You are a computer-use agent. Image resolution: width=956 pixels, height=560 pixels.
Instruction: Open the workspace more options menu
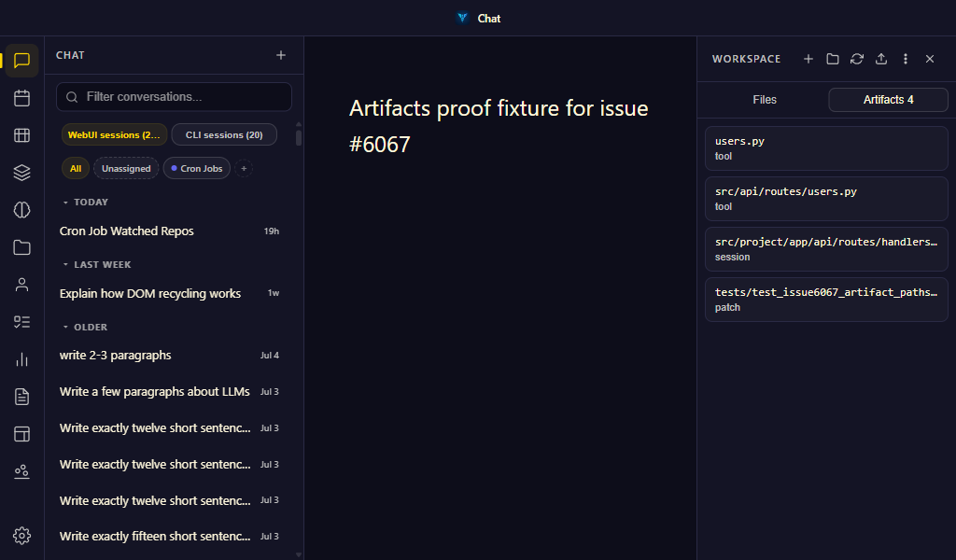pyautogui.click(x=906, y=59)
